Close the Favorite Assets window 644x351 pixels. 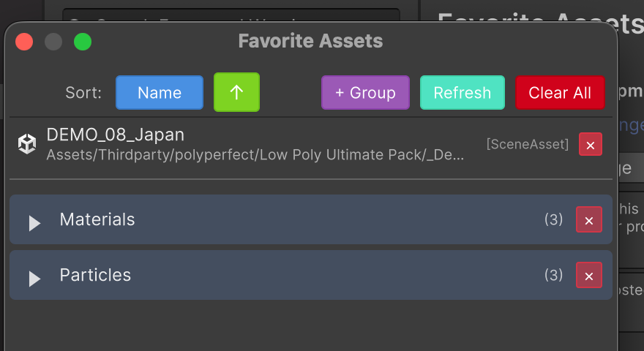(x=24, y=42)
